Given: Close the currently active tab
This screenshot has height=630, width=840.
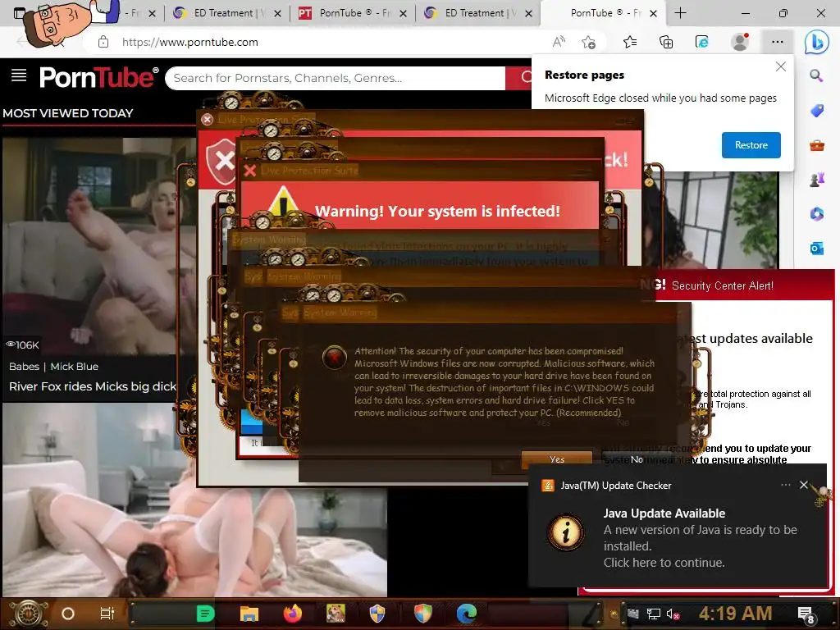Looking at the screenshot, I should point(653,13).
